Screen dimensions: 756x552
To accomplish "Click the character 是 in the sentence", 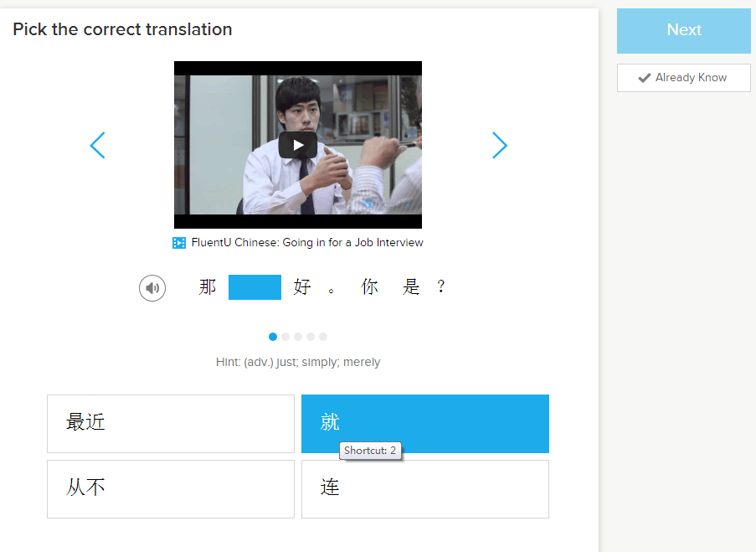I will (x=411, y=286).
